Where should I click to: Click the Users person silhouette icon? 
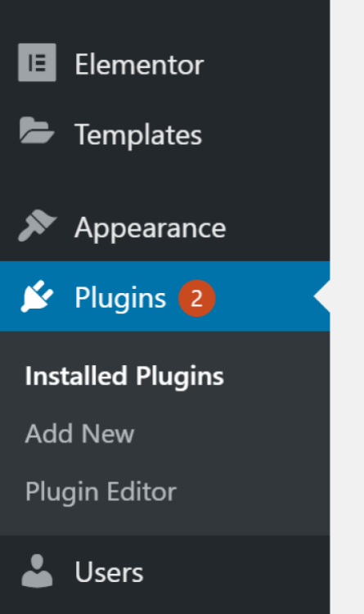coord(37,571)
